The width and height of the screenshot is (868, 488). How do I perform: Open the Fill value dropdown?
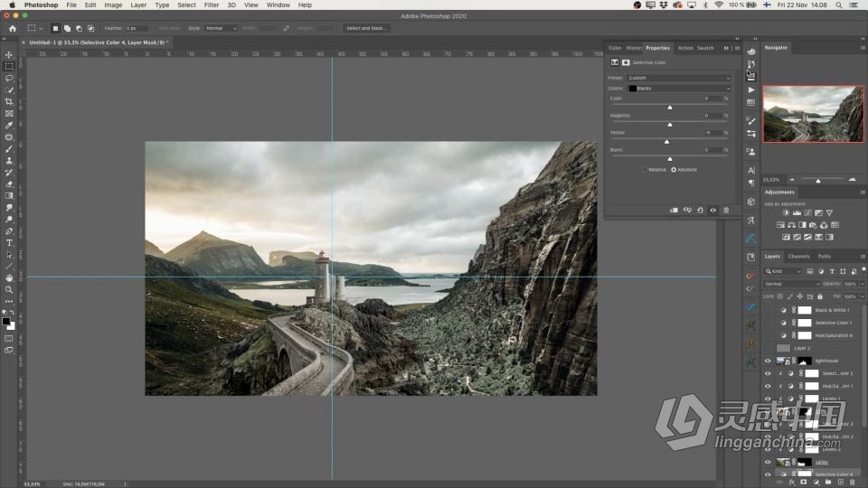(862, 296)
